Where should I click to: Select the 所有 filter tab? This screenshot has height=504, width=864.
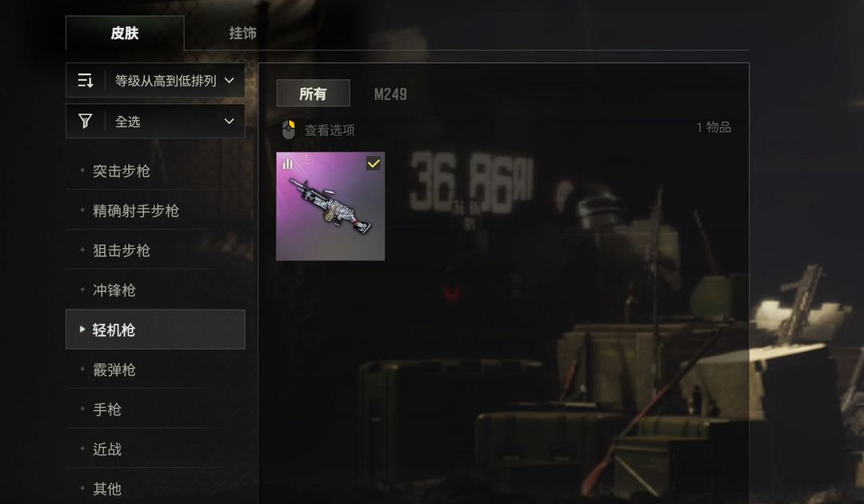coord(313,94)
